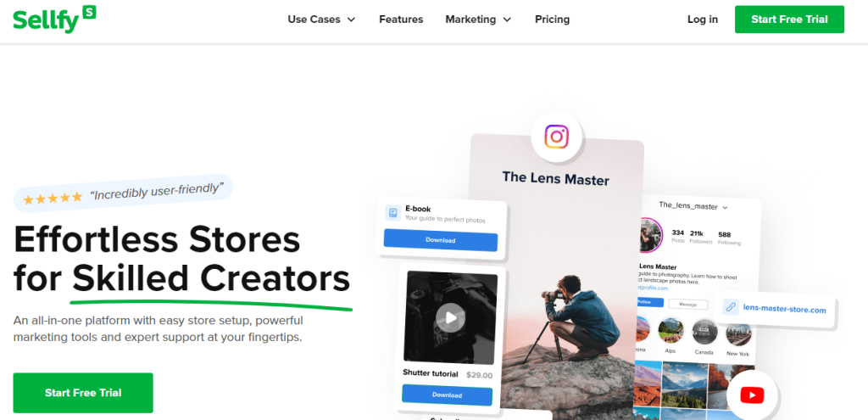Open the lens-master-store.com link
This screenshot has width=868, height=420.
784,309
